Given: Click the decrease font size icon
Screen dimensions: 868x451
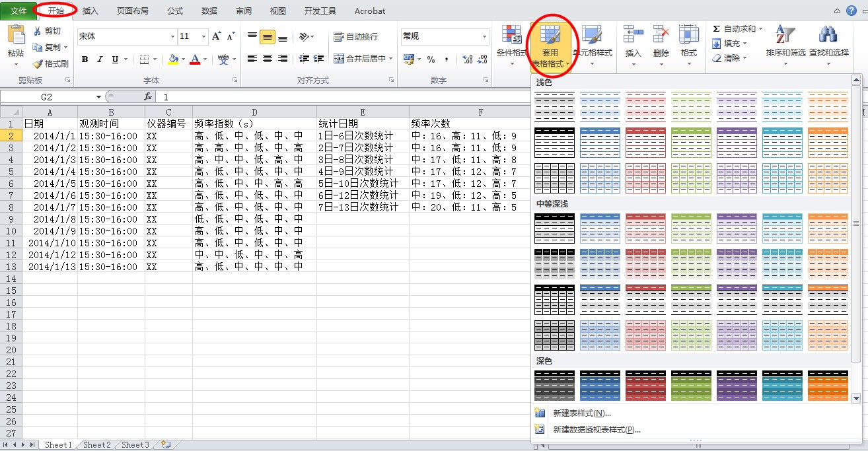Looking at the screenshot, I should pyautogui.click(x=231, y=36).
